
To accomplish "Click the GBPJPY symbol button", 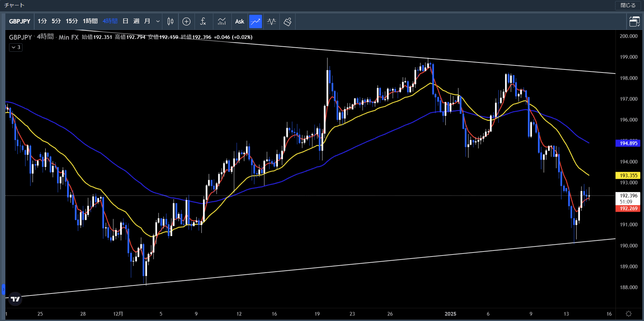I will tap(20, 21).
